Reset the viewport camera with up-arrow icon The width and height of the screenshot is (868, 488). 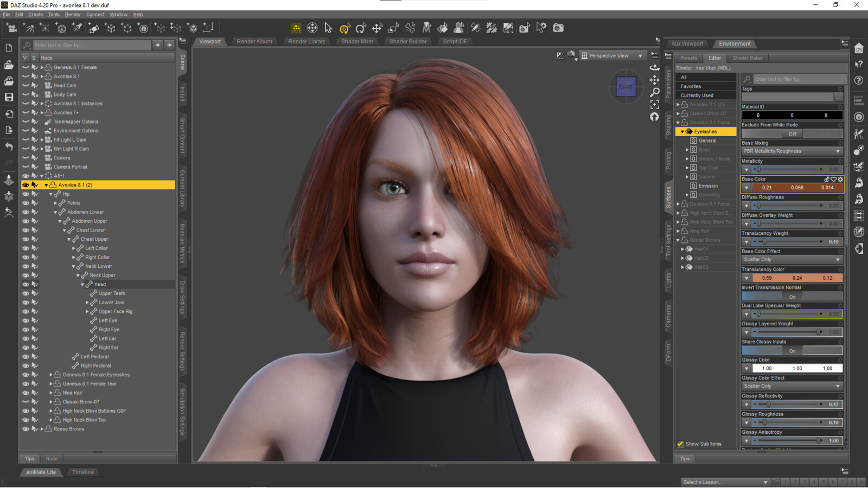(655, 117)
